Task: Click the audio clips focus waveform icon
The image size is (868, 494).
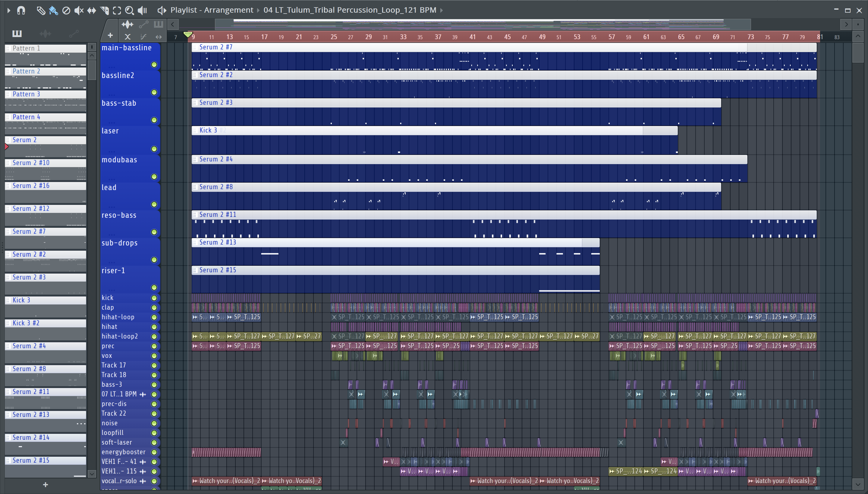Action: click(127, 24)
